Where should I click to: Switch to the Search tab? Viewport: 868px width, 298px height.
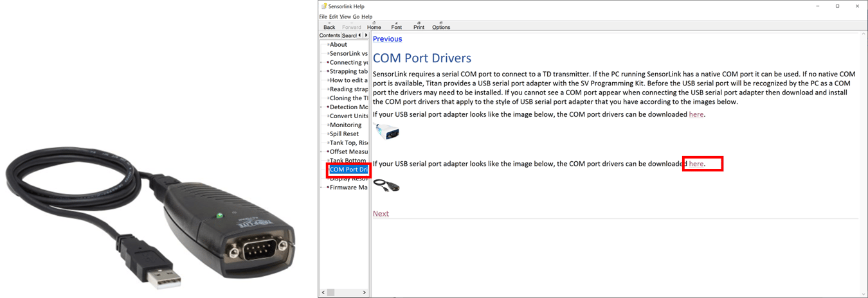pyautogui.click(x=348, y=35)
